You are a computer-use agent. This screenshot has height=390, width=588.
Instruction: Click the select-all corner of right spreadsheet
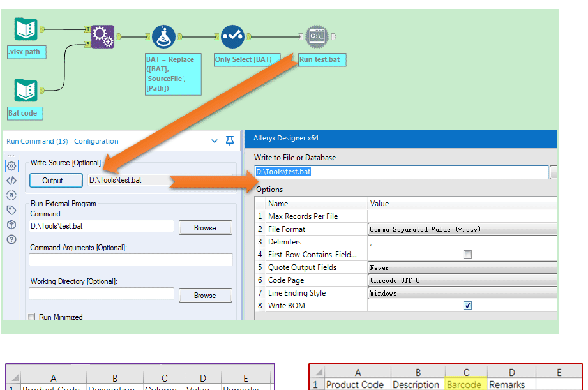[x=318, y=372]
